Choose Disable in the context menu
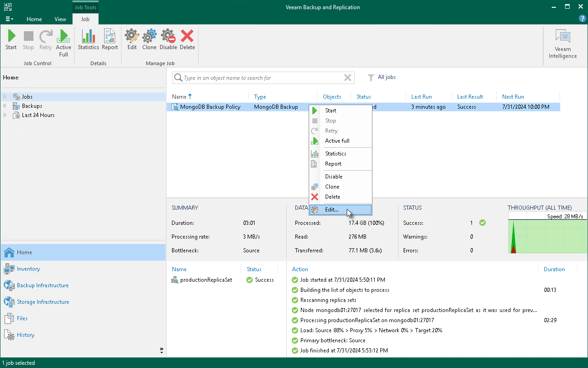 coord(340,177)
